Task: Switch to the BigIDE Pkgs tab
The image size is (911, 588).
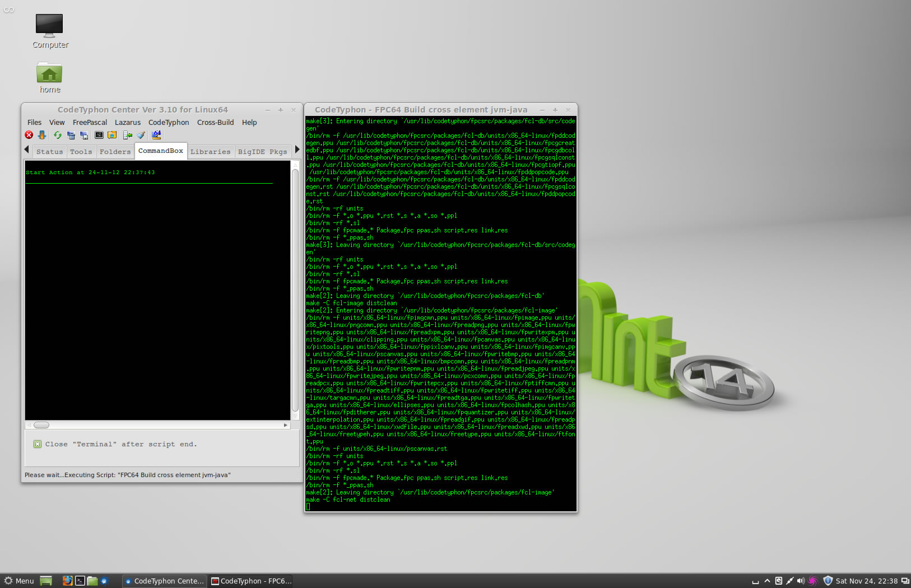Action: (x=262, y=152)
